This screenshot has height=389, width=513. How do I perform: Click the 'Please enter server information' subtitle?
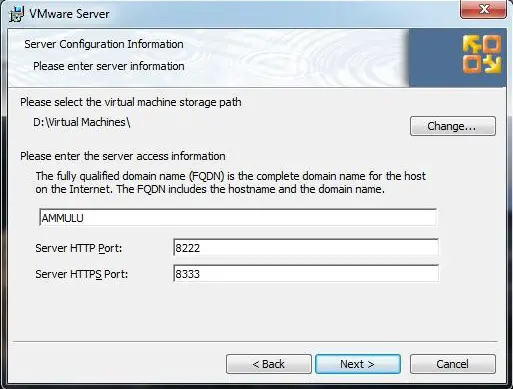click(x=109, y=66)
